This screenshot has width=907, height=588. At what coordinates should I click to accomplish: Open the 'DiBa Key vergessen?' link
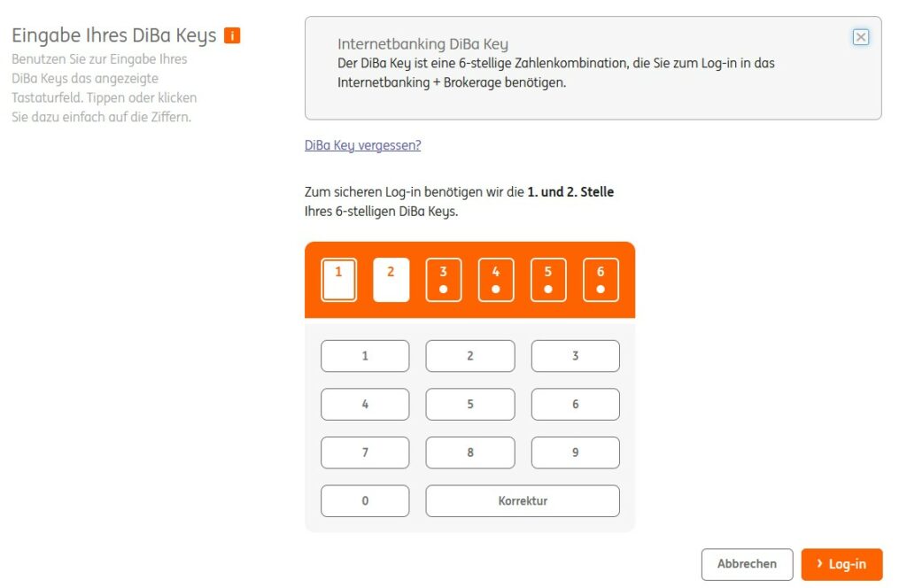(362, 145)
